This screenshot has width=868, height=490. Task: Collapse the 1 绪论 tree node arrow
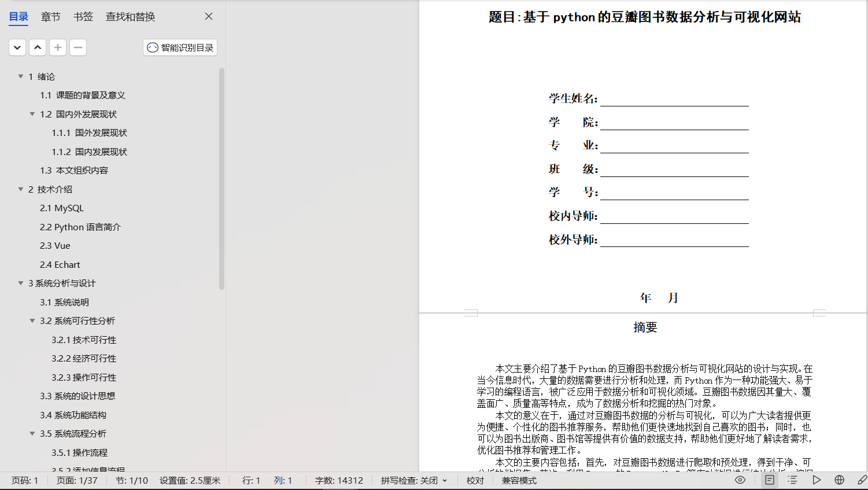tap(21, 76)
